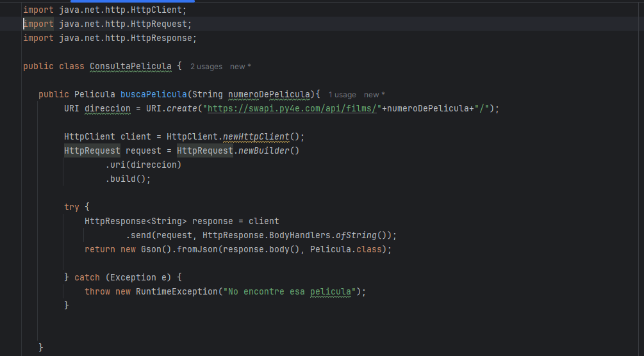Image resolution: width=644 pixels, height=356 pixels.
Task: Click the swapi.py4e.com films URL link
Action: (x=292, y=108)
